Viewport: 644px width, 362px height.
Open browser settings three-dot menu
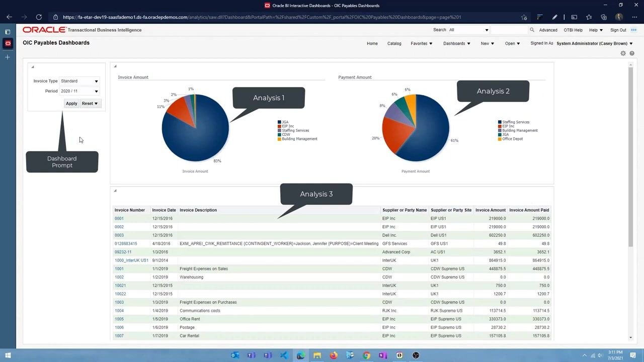pos(634,17)
